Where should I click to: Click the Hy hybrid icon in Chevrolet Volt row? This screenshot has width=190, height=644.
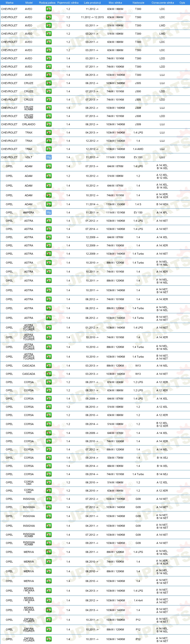pyautogui.click(x=49, y=157)
